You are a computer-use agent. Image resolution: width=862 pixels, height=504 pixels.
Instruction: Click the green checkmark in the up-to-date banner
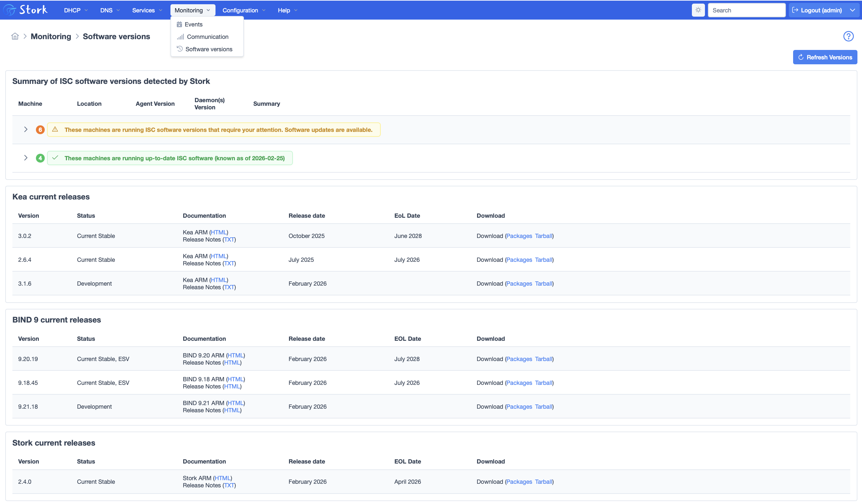(x=56, y=158)
